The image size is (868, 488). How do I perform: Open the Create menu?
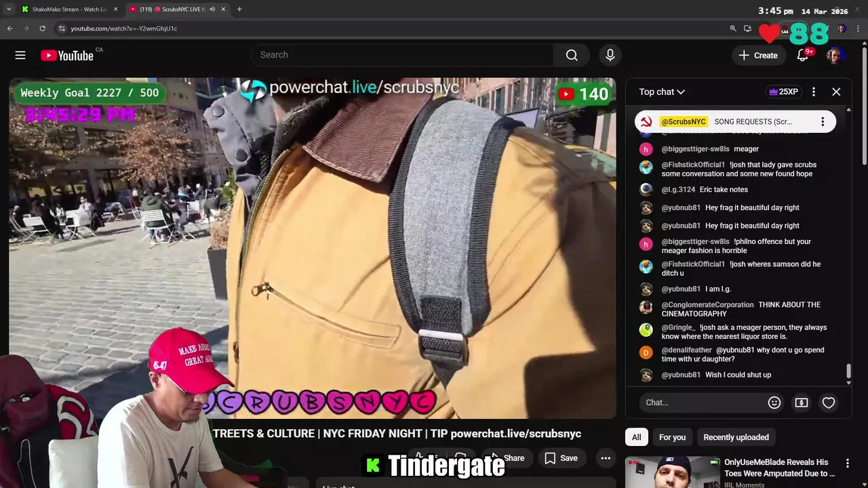(758, 56)
